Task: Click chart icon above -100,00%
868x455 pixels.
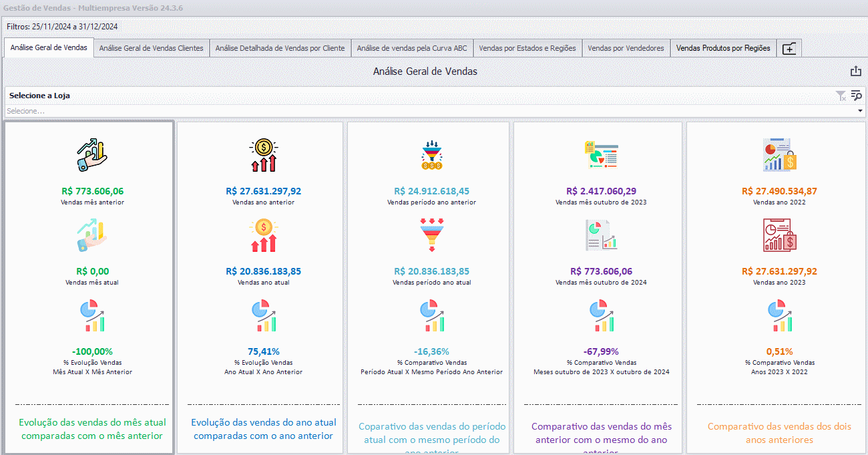Action: [x=92, y=317]
